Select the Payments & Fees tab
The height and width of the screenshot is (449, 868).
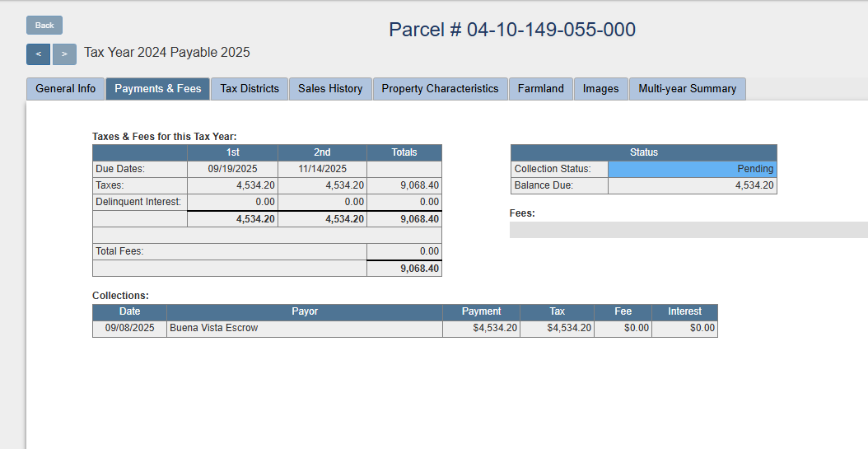pyautogui.click(x=158, y=89)
